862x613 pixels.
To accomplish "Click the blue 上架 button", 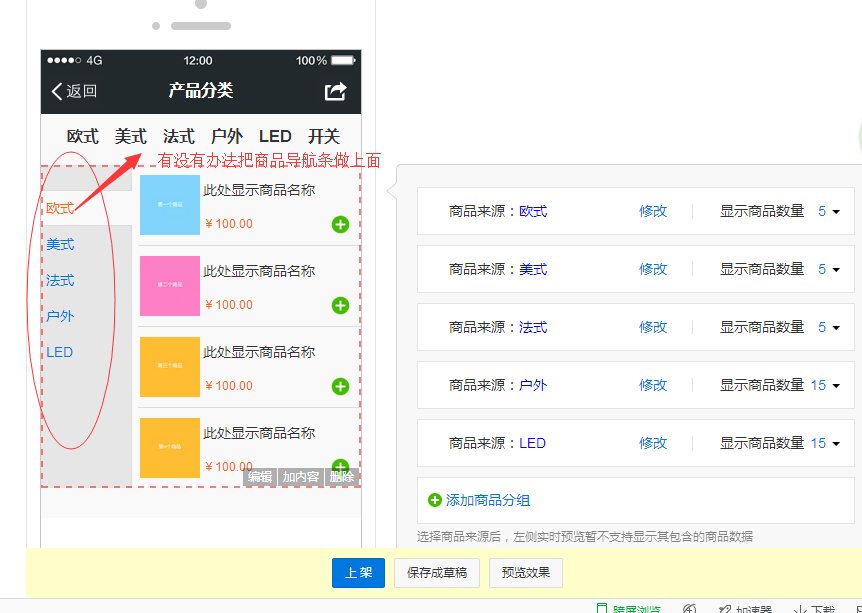I will click(x=357, y=573).
